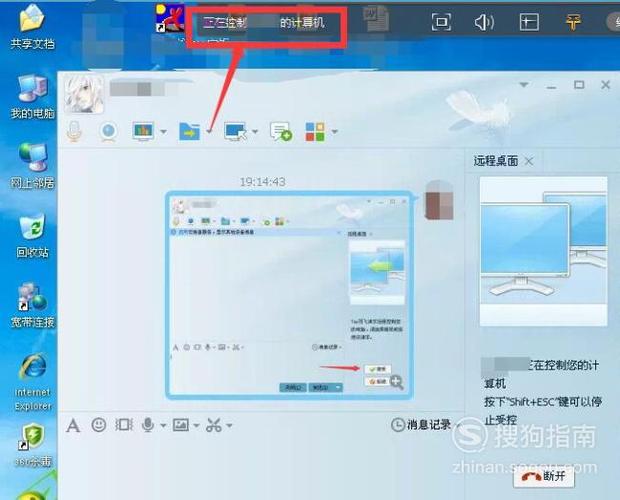Expand the send picture dropdown arrow
This screenshot has height=500, width=620.
(x=197, y=426)
